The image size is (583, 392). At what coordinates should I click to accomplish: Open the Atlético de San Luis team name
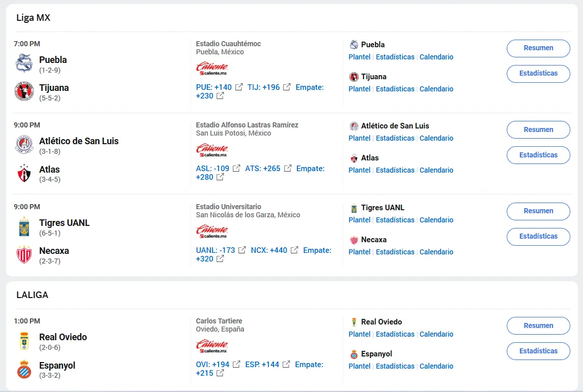click(x=79, y=141)
